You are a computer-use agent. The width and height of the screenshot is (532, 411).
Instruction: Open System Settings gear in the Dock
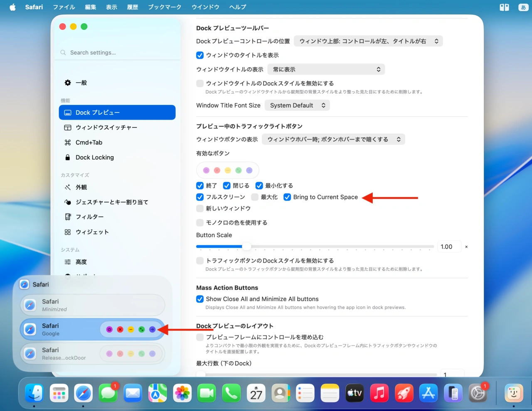[x=478, y=393]
